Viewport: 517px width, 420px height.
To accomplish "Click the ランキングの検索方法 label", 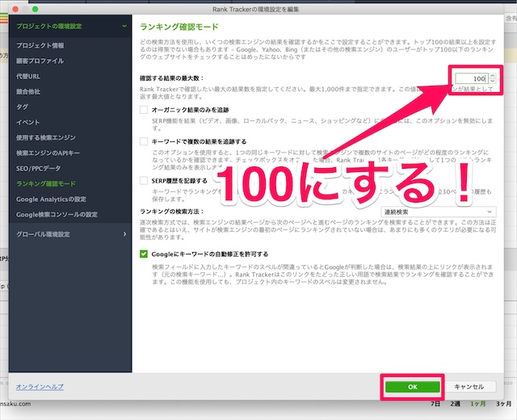I will (172, 212).
